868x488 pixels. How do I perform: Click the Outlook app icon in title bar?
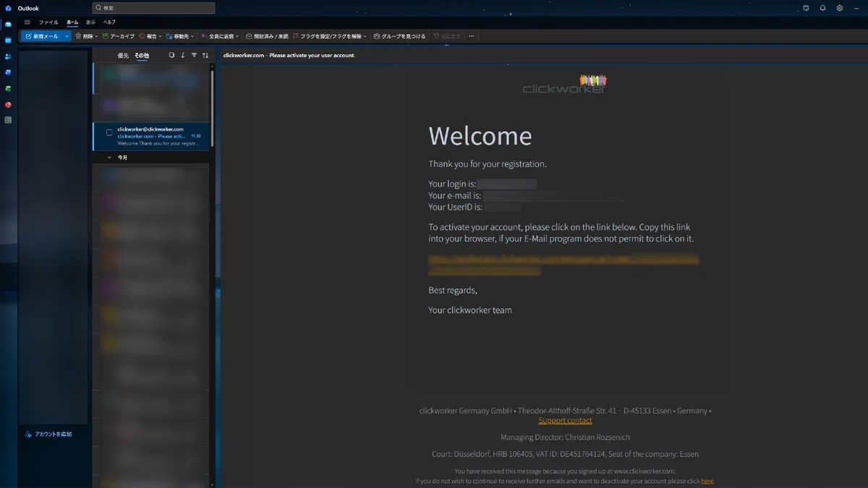pyautogui.click(x=8, y=8)
